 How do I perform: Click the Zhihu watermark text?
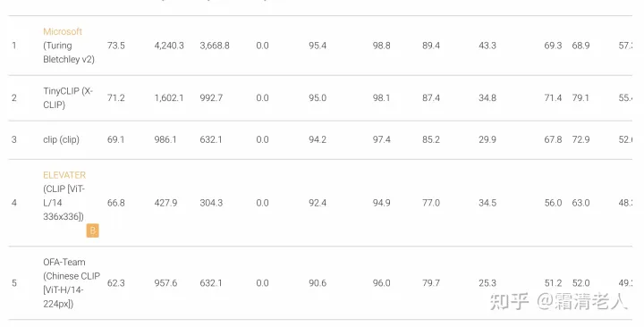(x=559, y=302)
